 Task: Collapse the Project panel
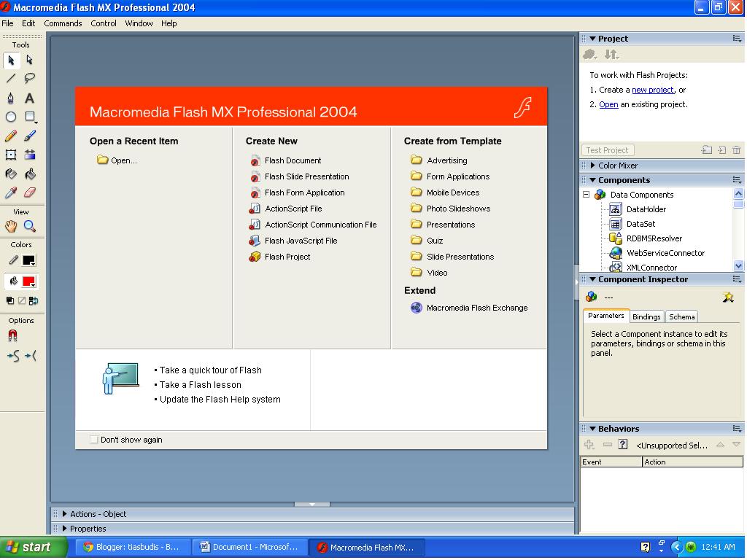592,39
